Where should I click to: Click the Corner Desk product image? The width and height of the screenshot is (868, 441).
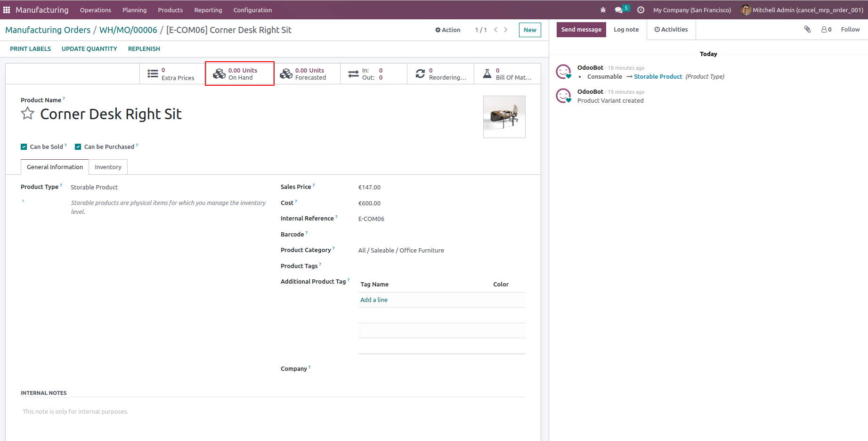504,117
